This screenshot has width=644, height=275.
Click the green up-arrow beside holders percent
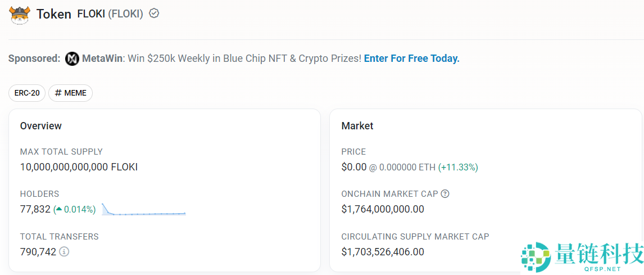58,209
